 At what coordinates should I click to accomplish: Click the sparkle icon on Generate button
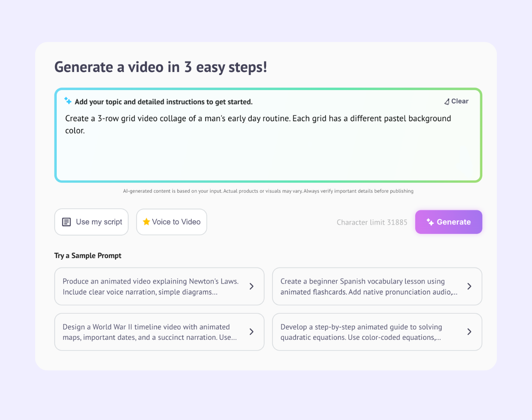tap(430, 222)
